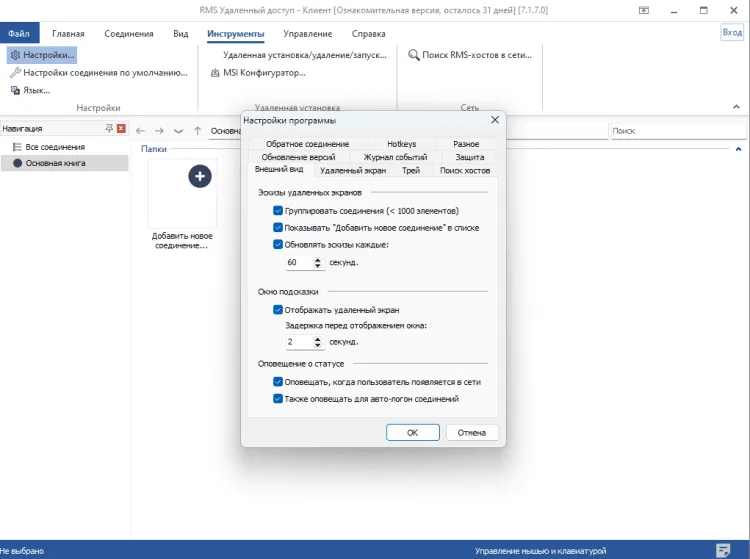
Task: Open MSI Конфигуратор tool
Action: pos(258,73)
